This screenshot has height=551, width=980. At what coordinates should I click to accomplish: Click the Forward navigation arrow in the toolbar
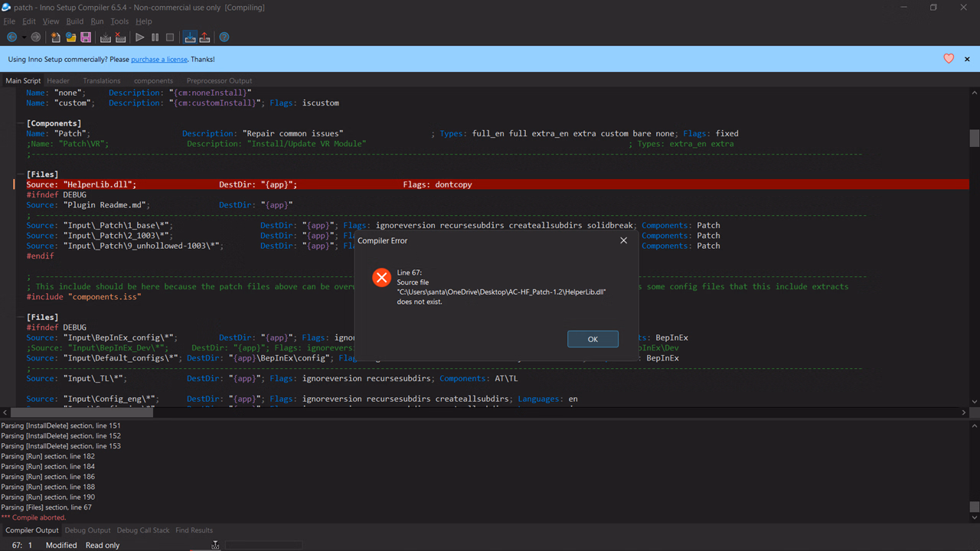click(x=36, y=37)
